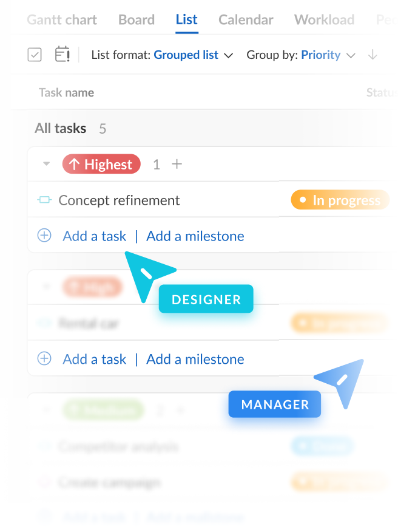Open the Workload tab
Screen dimensions: 398x532
[324, 20]
